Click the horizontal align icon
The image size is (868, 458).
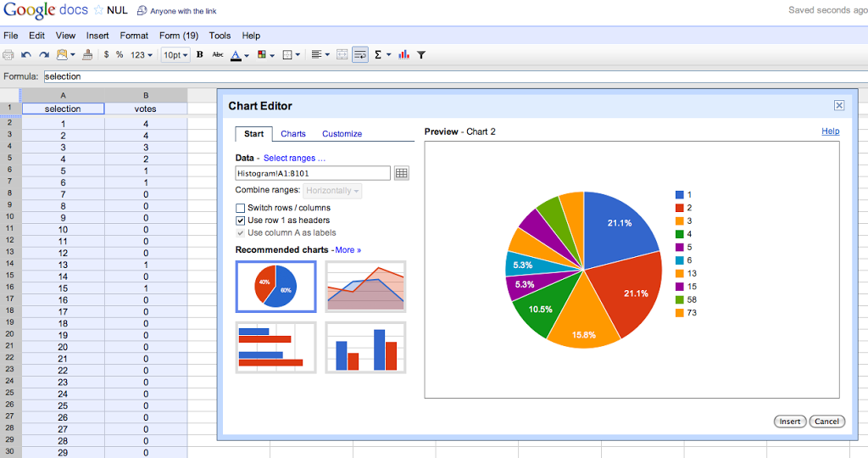pyautogui.click(x=316, y=54)
